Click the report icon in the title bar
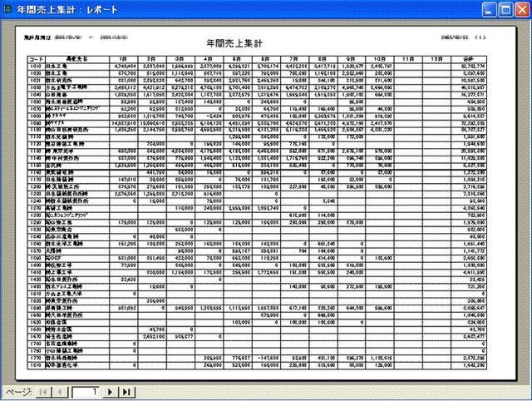This screenshot has width=532, height=401. (x=7, y=9)
